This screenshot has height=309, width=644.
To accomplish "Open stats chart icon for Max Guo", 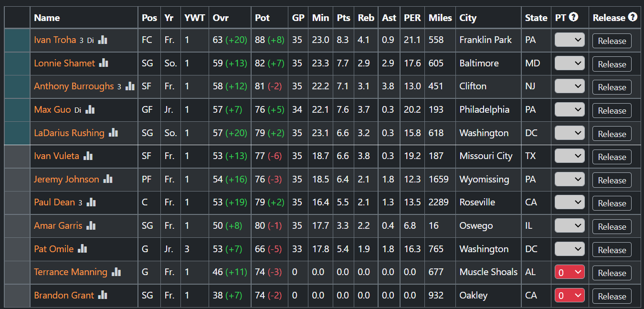I will point(90,110).
